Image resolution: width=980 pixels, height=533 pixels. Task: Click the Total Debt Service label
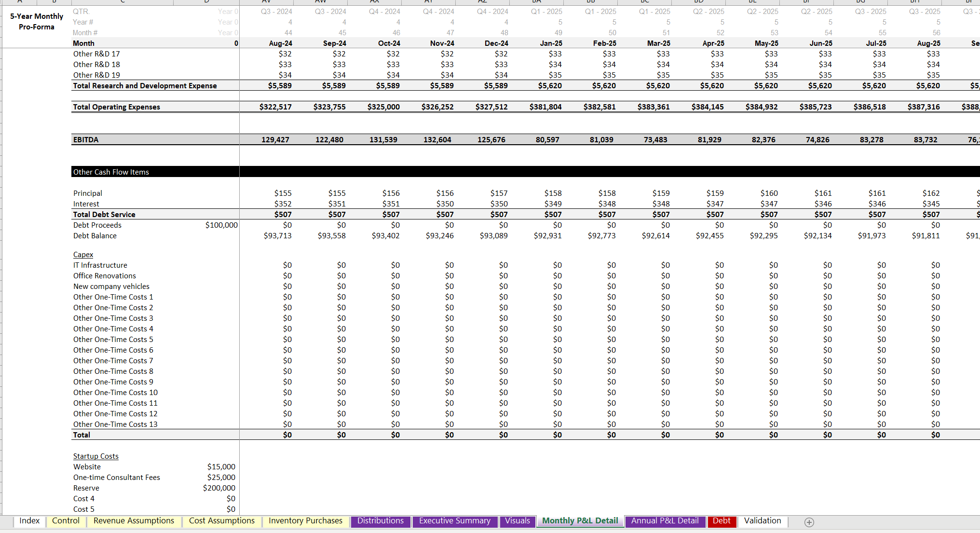pos(104,215)
